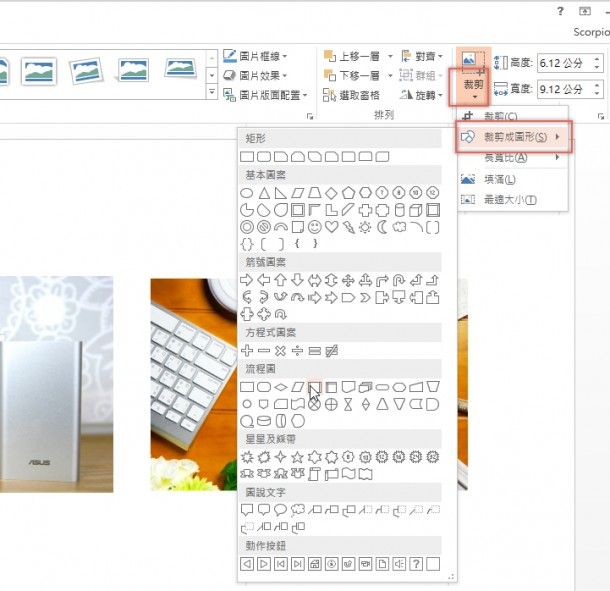Choose the smiley face shape
610x591 pixels.
[314, 227]
